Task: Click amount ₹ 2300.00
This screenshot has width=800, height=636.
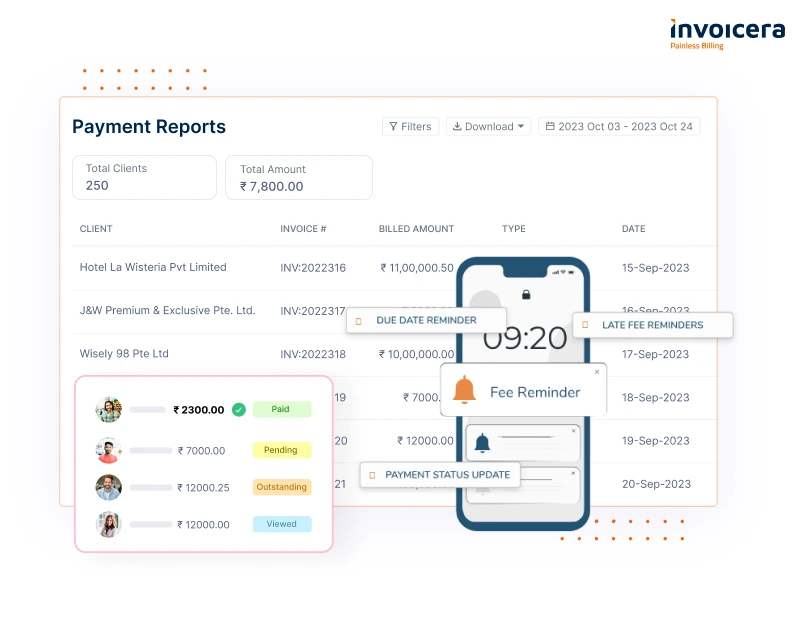Action: coord(198,410)
